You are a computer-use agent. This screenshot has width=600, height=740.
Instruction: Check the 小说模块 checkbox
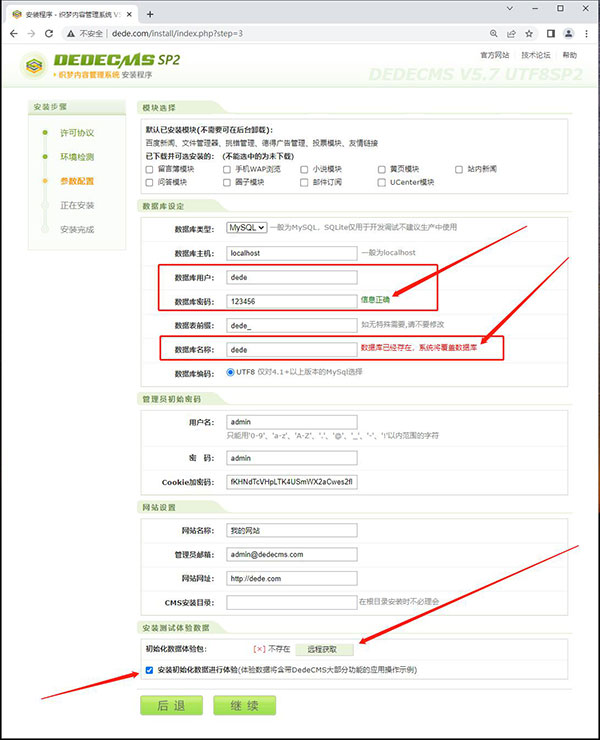click(x=304, y=169)
